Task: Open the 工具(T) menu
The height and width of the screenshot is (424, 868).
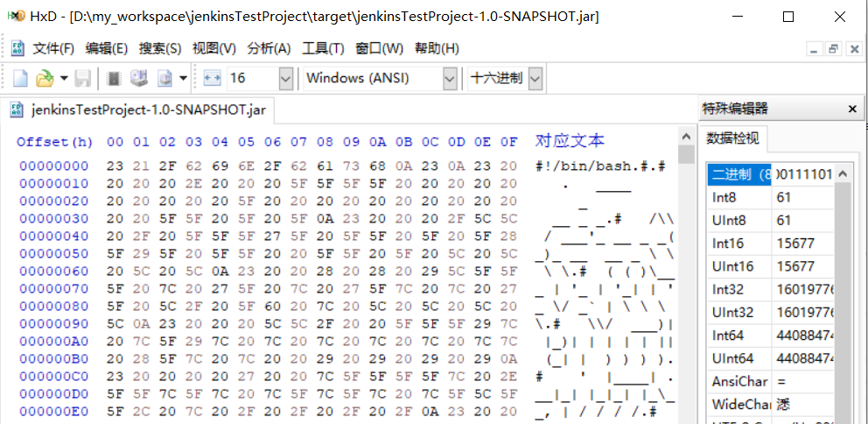Action: tap(323, 48)
